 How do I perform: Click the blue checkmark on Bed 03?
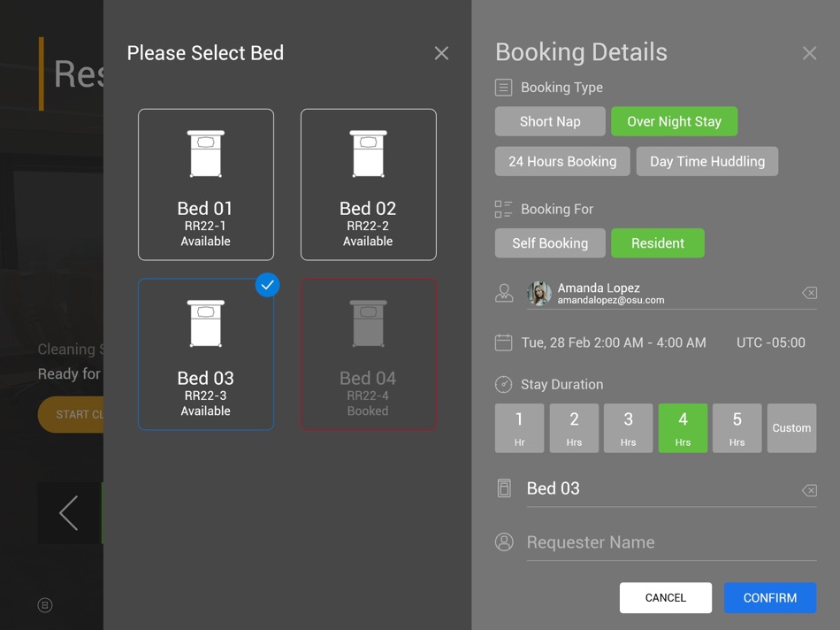tap(267, 285)
